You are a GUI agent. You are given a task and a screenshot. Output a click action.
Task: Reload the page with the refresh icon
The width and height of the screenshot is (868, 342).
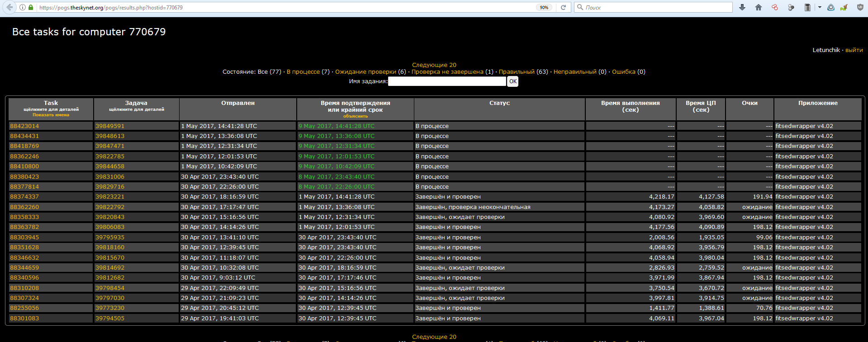(563, 7)
